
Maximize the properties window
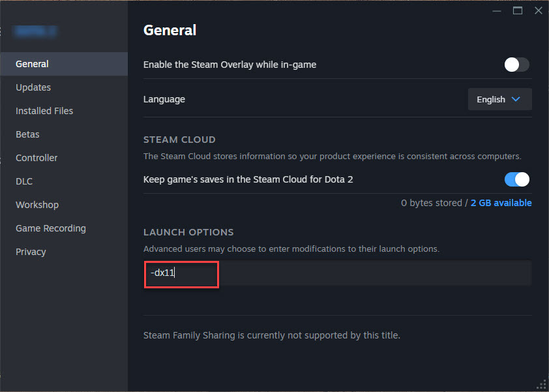[x=518, y=10]
